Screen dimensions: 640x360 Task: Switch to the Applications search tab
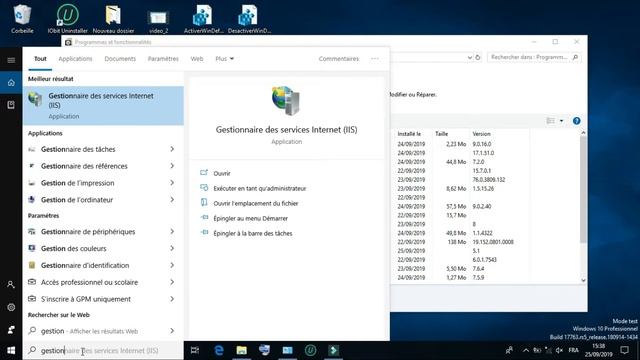[75, 59]
